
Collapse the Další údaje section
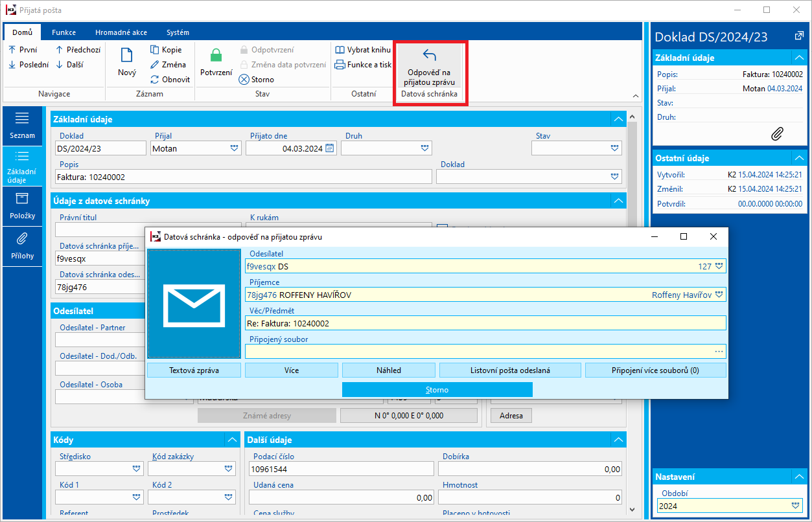coord(618,440)
